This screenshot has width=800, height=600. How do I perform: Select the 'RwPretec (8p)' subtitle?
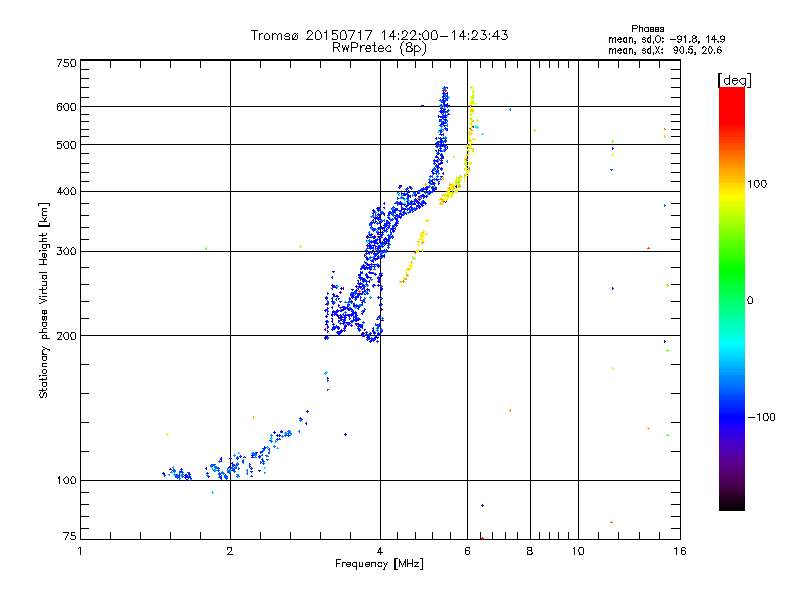point(380,48)
